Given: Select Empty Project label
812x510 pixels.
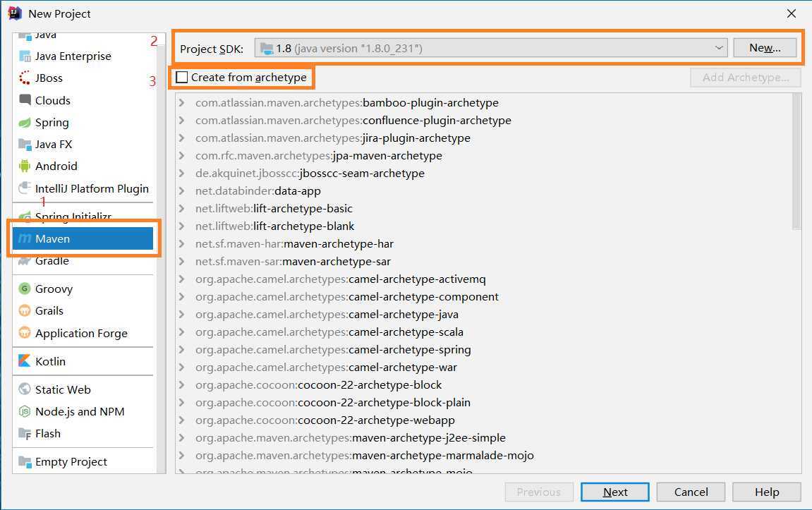Looking at the screenshot, I should (x=71, y=462).
